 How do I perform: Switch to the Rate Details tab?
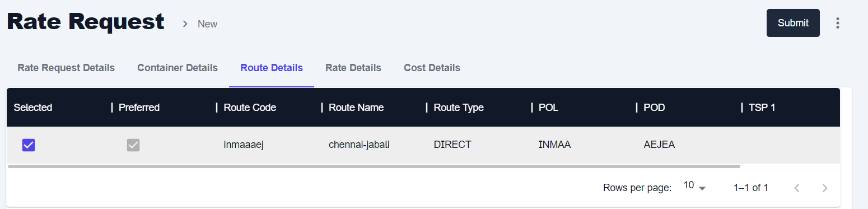click(x=353, y=68)
